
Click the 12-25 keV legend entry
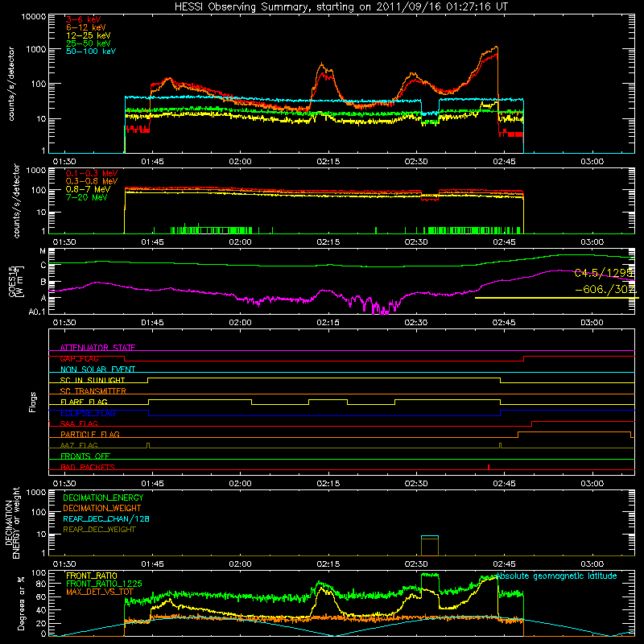tap(89, 35)
